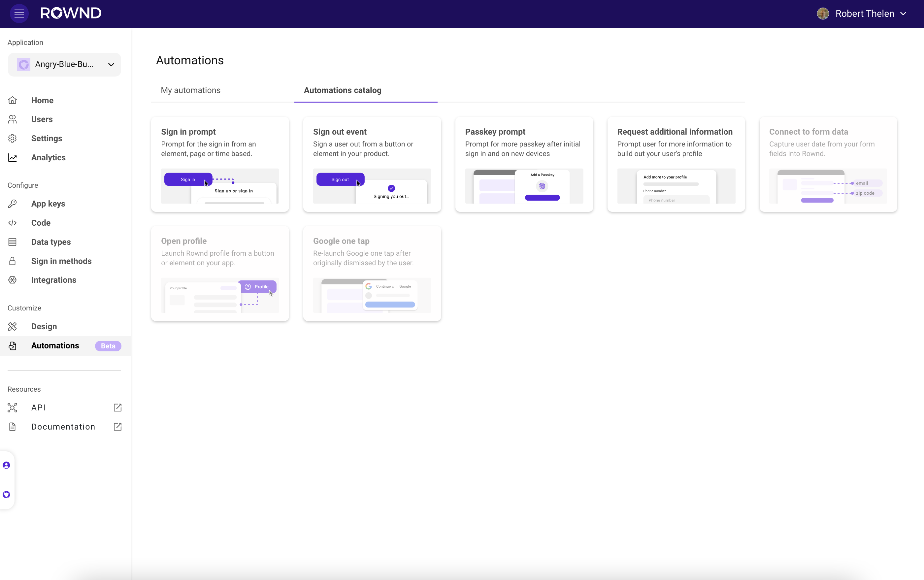Open Settings gear icon in sidebar
924x580 pixels.
click(x=12, y=139)
